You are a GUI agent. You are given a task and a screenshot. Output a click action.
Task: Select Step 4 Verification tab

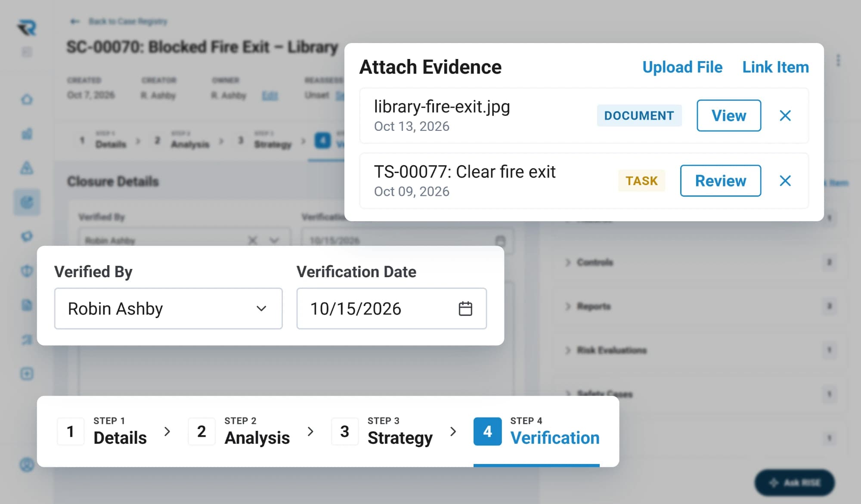tap(536, 431)
